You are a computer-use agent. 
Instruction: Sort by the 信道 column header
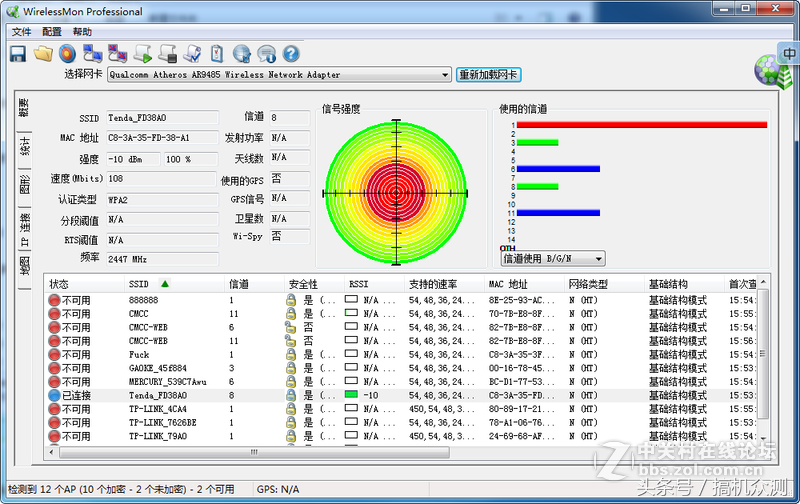click(254, 284)
